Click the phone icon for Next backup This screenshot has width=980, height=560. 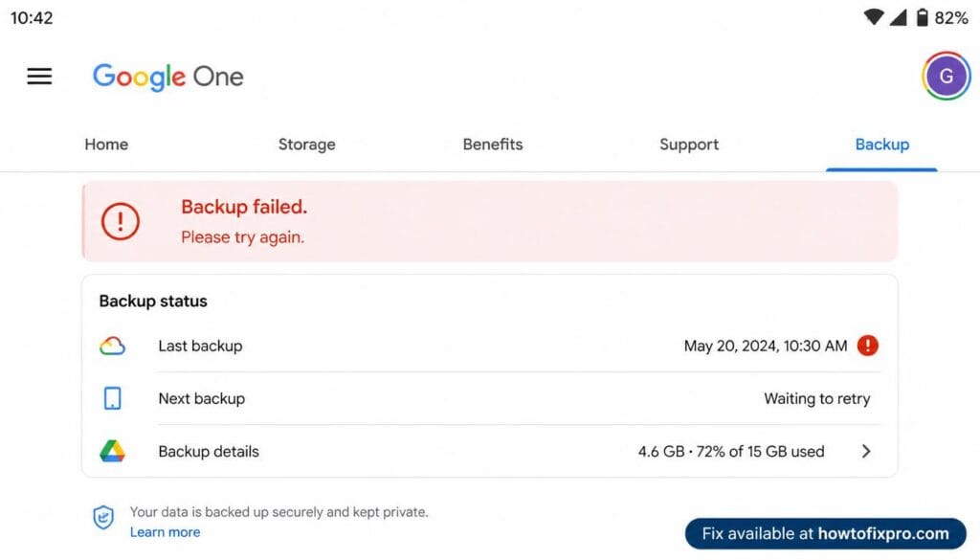[x=113, y=398]
